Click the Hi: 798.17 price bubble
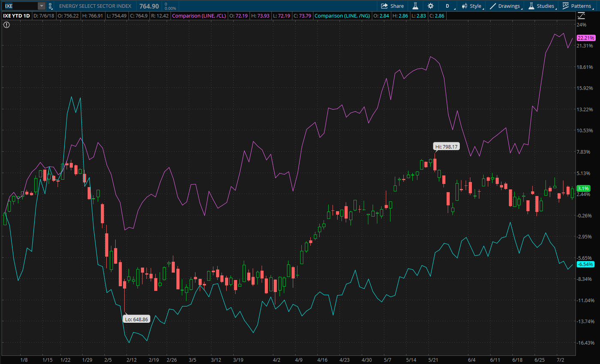600x364 pixels. point(446,146)
